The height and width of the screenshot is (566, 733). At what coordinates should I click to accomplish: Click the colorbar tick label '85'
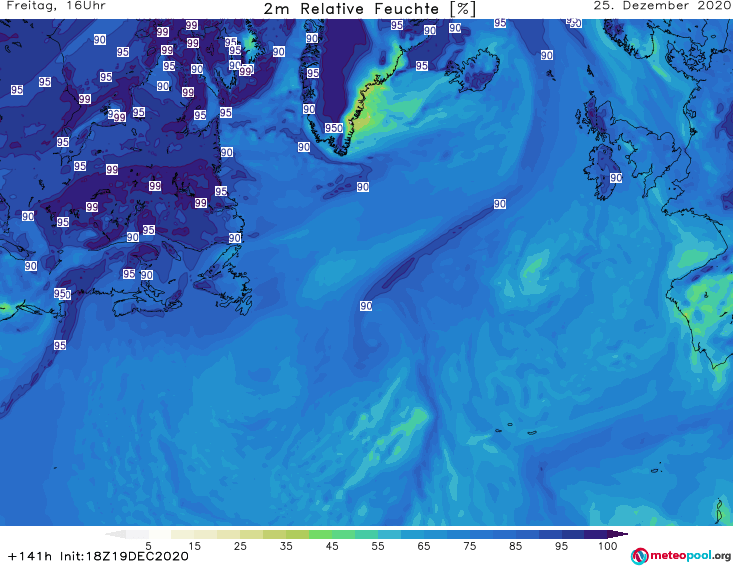(516, 546)
